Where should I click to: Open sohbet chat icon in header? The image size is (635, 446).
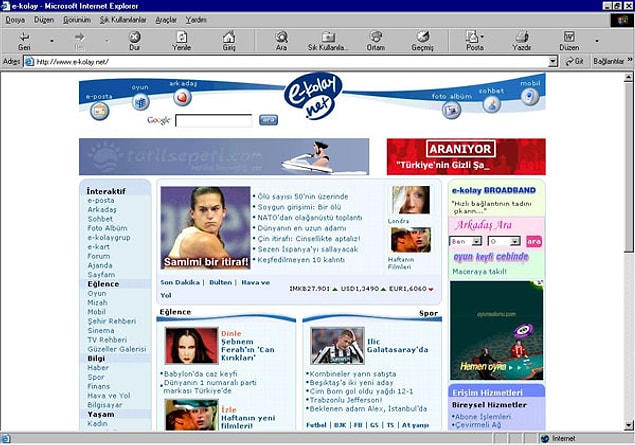tap(491, 105)
